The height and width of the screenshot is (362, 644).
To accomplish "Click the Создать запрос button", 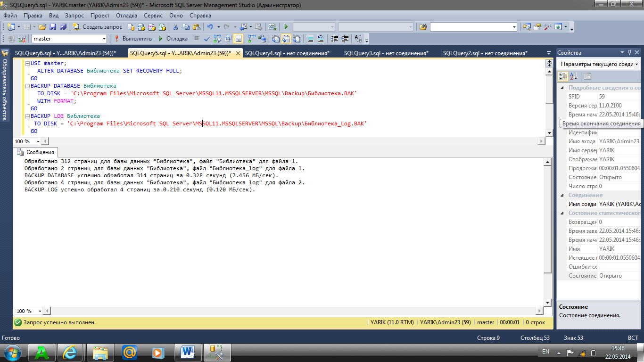I will coord(97,27).
